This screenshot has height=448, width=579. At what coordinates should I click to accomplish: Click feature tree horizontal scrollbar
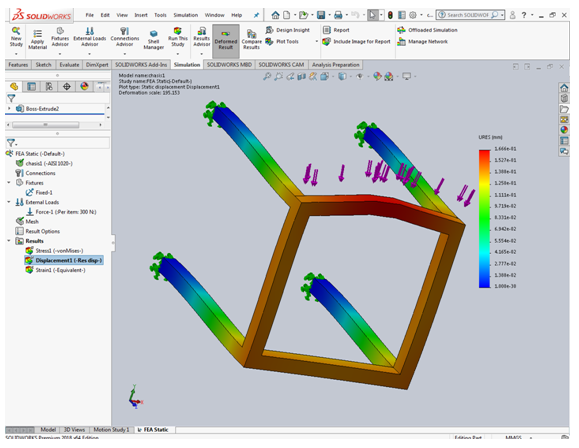pyautogui.click(x=46, y=125)
